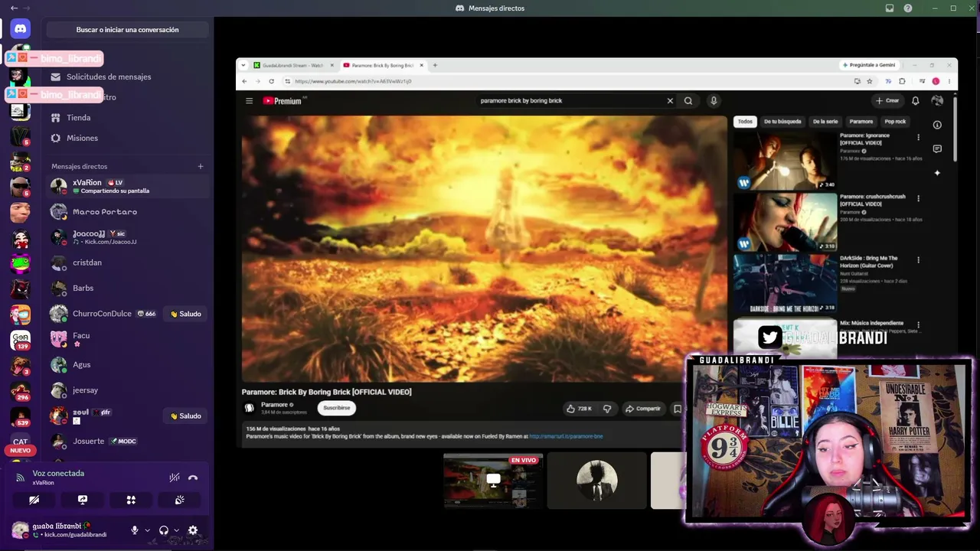The width and height of the screenshot is (980, 551).
Task: Select the Pop rock filter chip
Action: tap(895, 122)
